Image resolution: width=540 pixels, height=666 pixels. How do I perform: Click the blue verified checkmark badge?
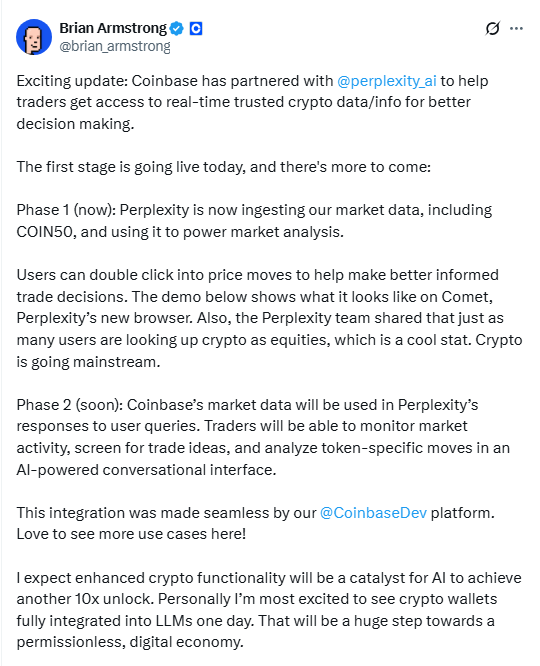(177, 28)
